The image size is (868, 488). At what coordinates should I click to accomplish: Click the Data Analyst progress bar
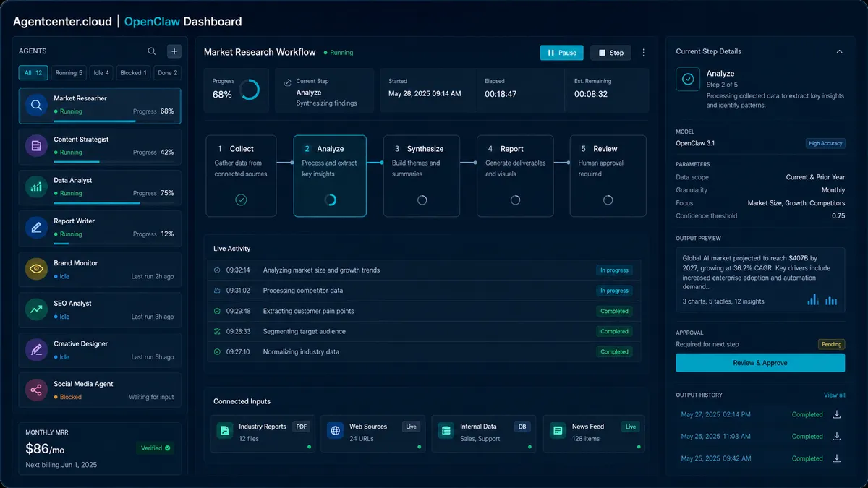[x=114, y=202]
